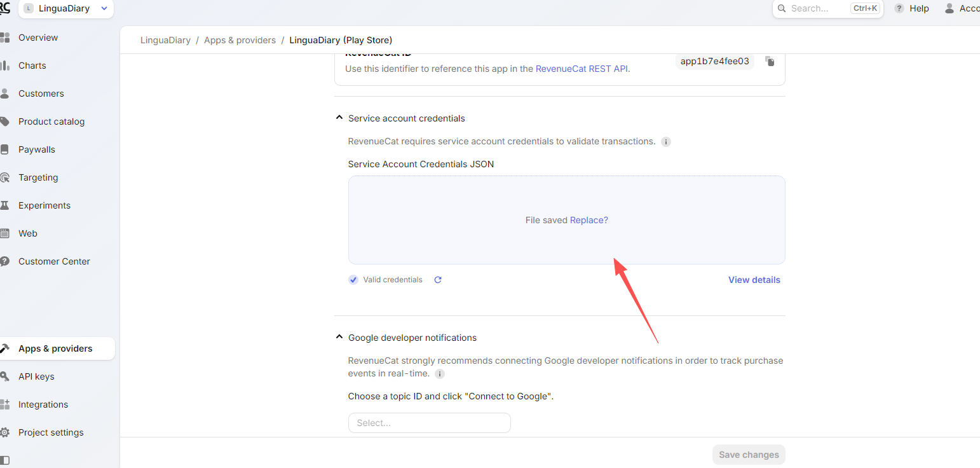The width and height of the screenshot is (980, 468).
Task: Click the Product catalog tag icon
Action: point(5,121)
